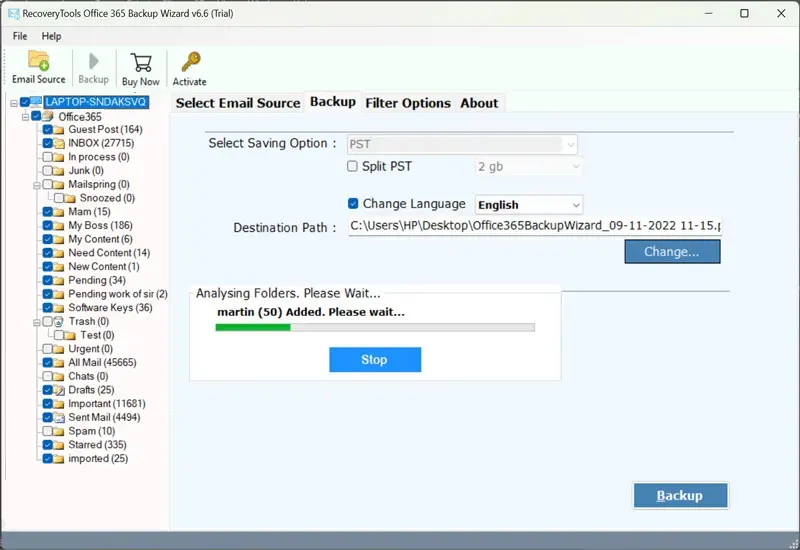This screenshot has height=550, width=800.
Task: Select the Drafts folder icon in tree
Action: coord(60,390)
